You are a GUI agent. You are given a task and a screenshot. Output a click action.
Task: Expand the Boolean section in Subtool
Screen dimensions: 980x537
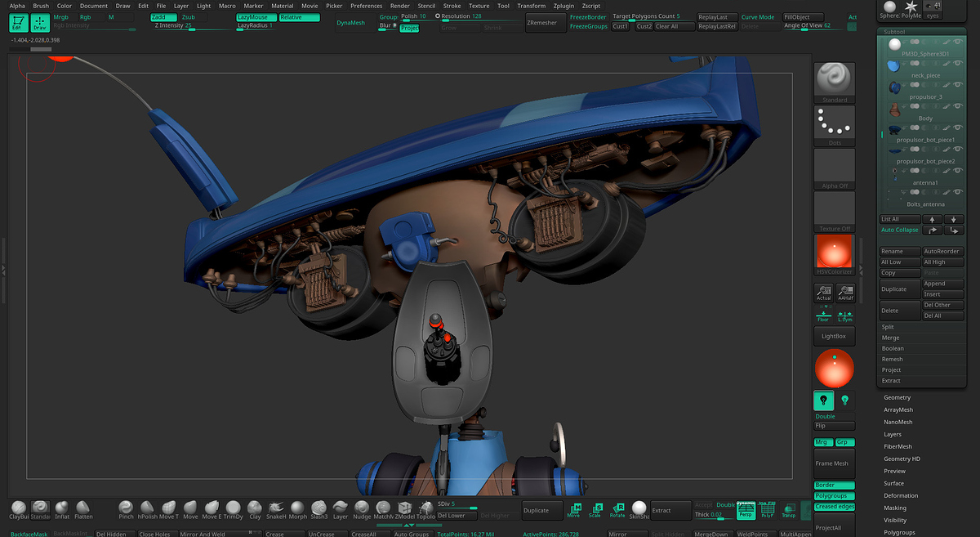[x=893, y=349]
